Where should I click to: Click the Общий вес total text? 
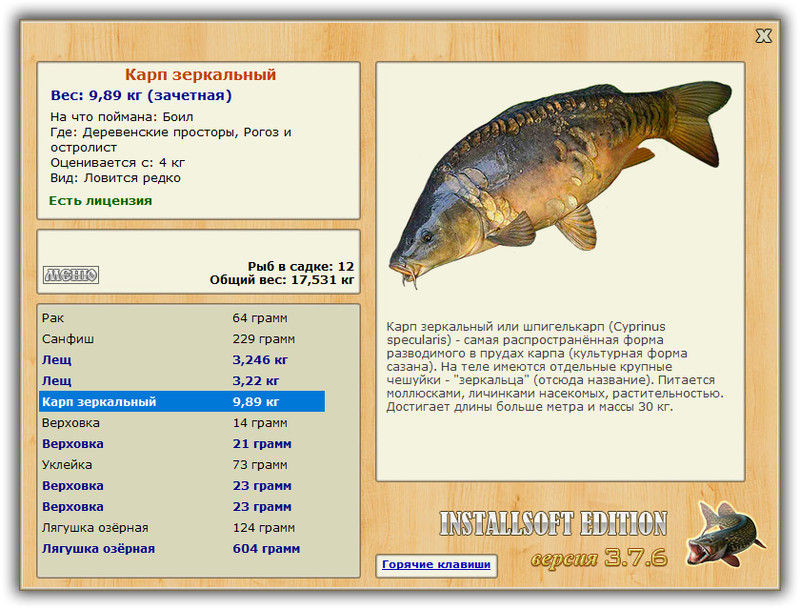coord(282,279)
